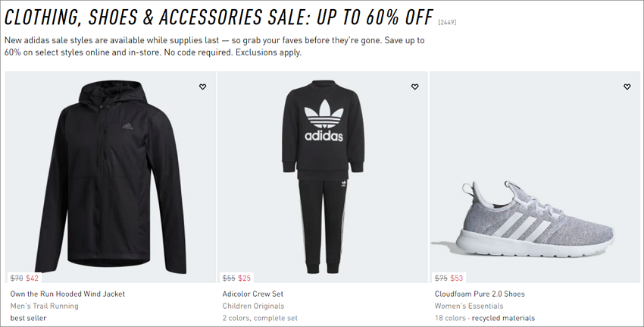
Task: Save Cloudfoam Pure 2.0 Shoes to wishlist
Action: [627, 86]
